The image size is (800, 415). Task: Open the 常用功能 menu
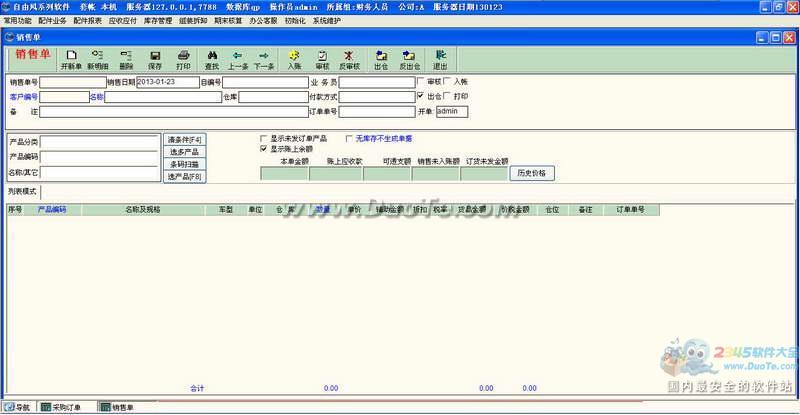tap(17, 21)
